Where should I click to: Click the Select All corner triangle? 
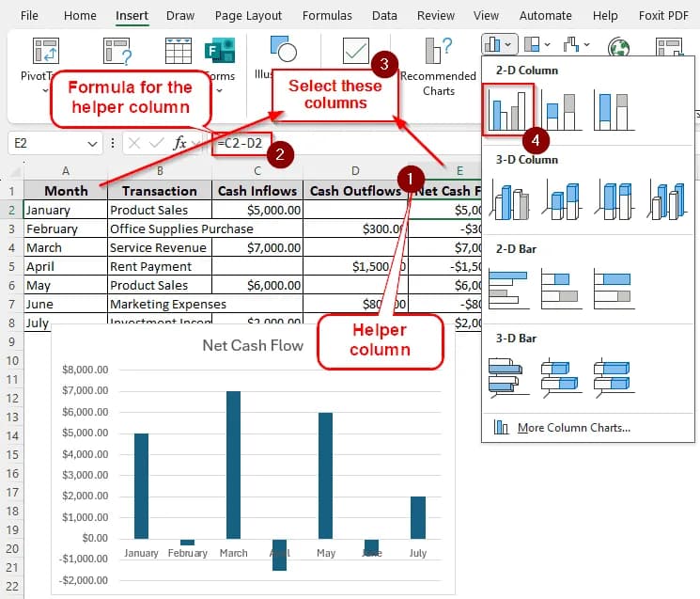click(x=15, y=171)
